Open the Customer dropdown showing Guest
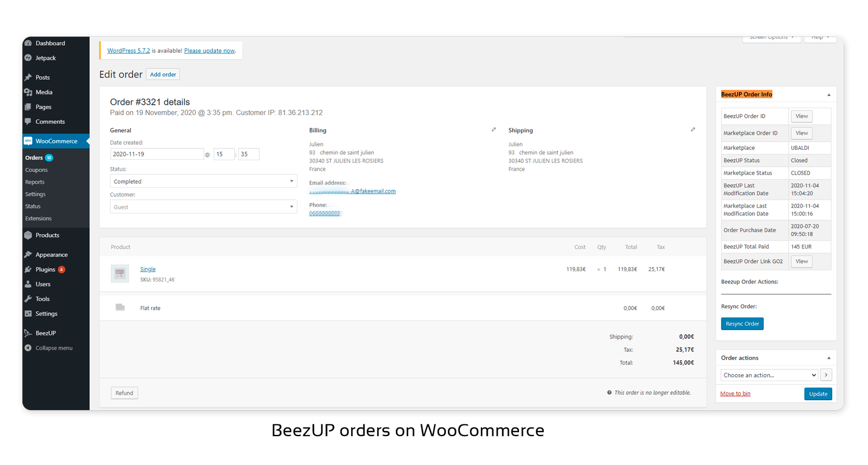Image resolution: width=868 pixels, height=465 pixels. click(x=204, y=206)
